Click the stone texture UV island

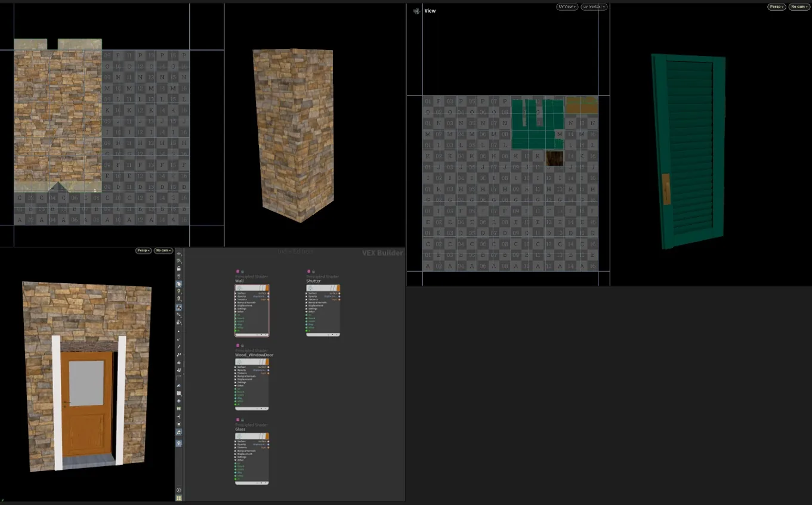pyautogui.click(x=58, y=116)
